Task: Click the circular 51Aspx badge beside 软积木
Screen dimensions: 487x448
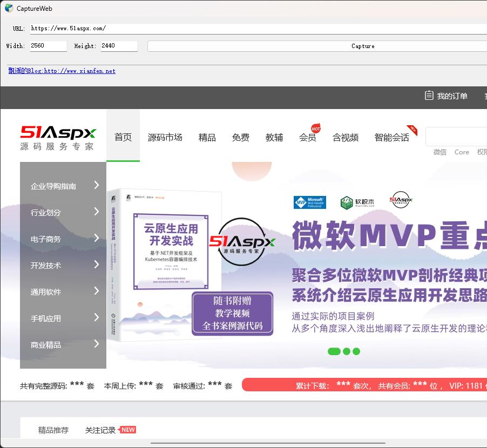Action: coord(401,200)
